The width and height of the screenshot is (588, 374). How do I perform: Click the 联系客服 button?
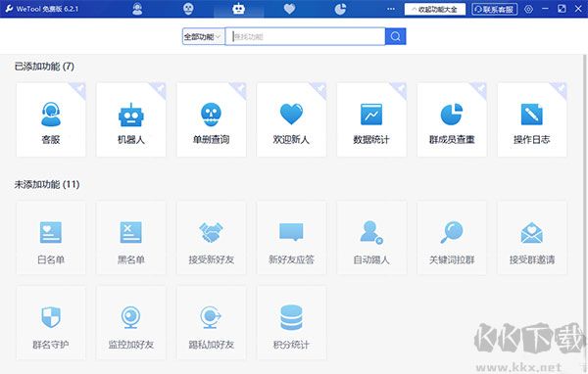tap(495, 9)
